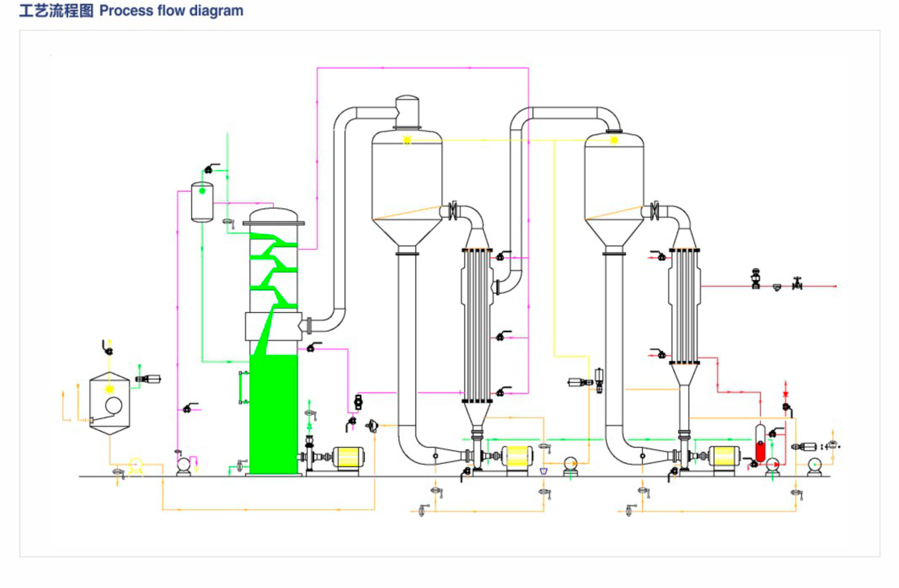This screenshot has width=899, height=588.
Task: Click the small condenser tank with green dot
Action: point(202,202)
